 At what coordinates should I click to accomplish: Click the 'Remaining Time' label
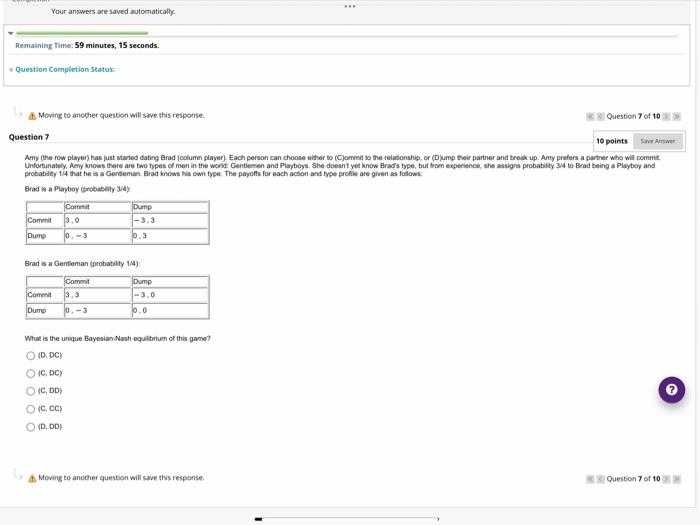tap(44, 46)
